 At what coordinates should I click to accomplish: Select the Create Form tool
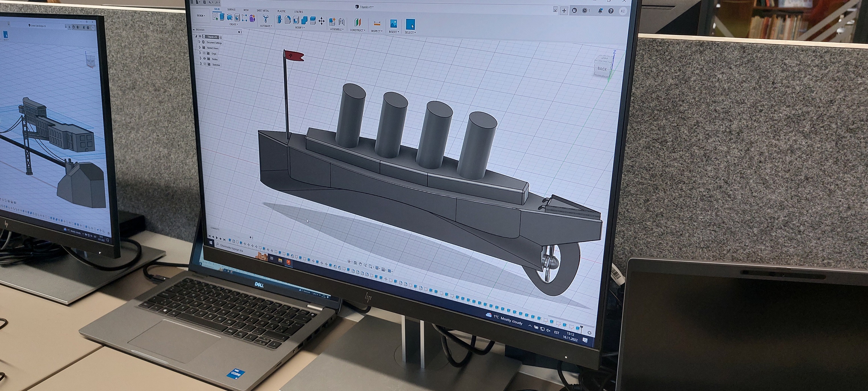(253, 18)
